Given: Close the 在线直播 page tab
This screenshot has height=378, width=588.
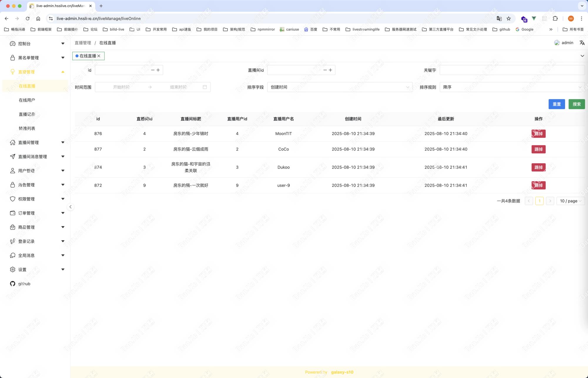Looking at the screenshot, I should coord(99,56).
